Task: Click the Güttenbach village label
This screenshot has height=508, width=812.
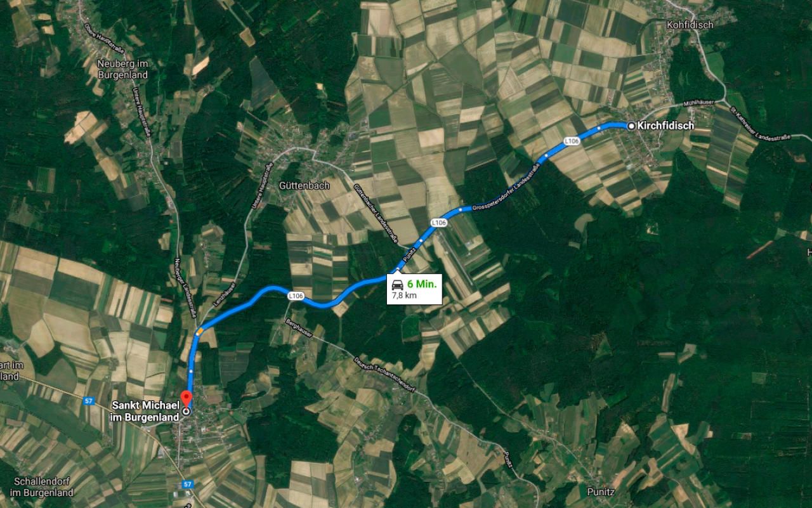Action: pos(304,186)
